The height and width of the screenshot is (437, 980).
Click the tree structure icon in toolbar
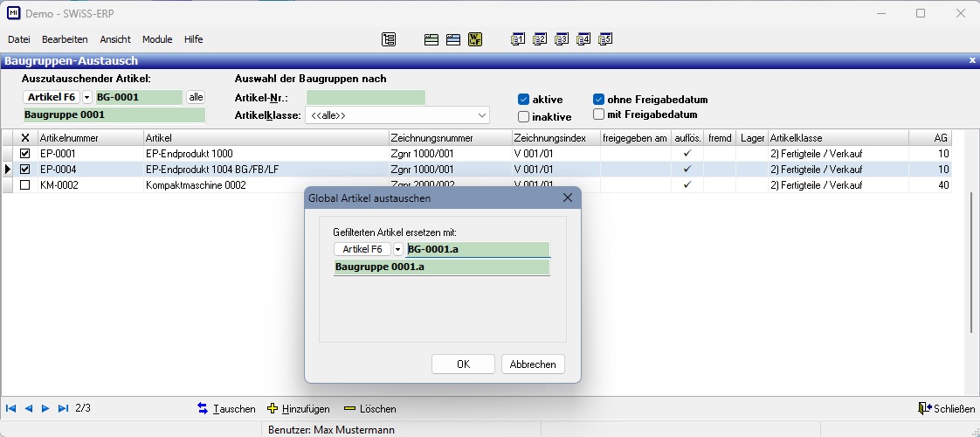coord(389,39)
